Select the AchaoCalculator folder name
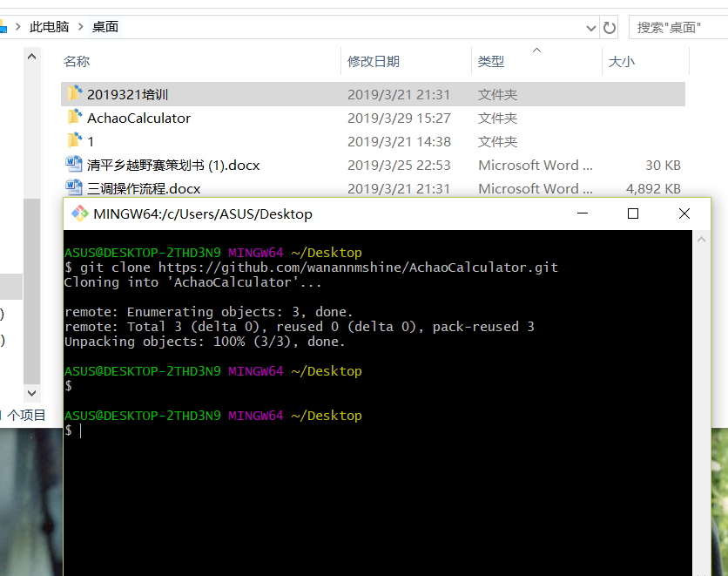The width and height of the screenshot is (728, 576). coord(138,118)
